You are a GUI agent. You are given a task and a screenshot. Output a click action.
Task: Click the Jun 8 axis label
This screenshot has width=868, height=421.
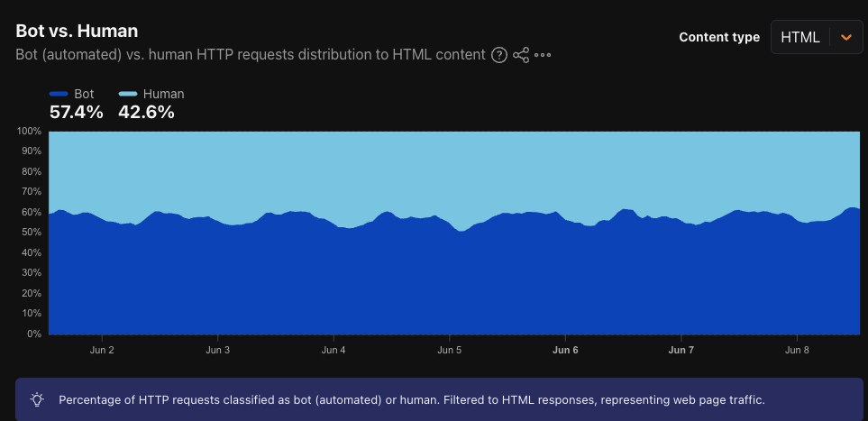[797, 350]
